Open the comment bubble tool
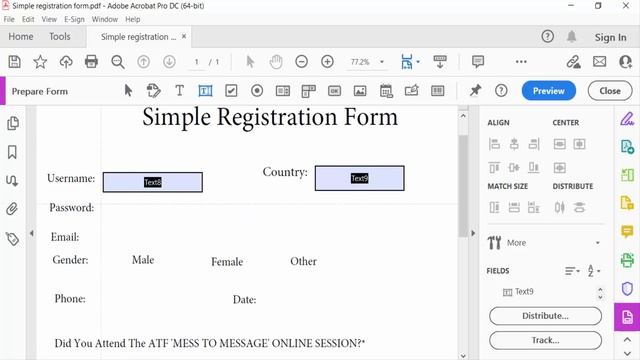Screen dimensions: 640x360 pos(478,62)
